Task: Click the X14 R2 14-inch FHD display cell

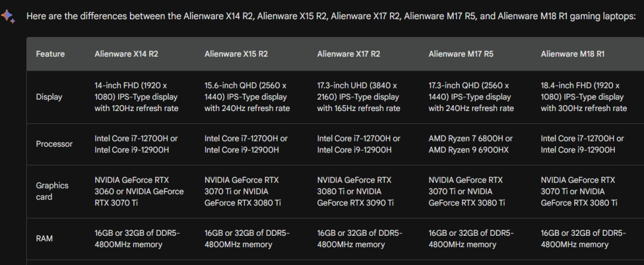Action: click(137, 97)
